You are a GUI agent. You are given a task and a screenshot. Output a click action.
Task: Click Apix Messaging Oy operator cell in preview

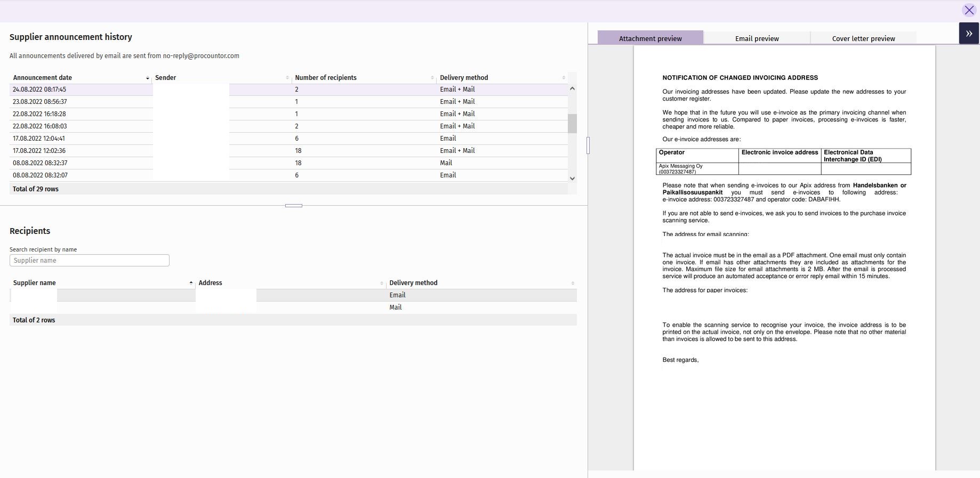[697, 169]
